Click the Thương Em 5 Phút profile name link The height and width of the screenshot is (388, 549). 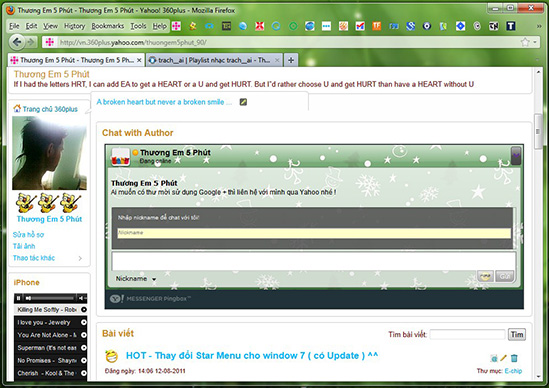[49, 219]
